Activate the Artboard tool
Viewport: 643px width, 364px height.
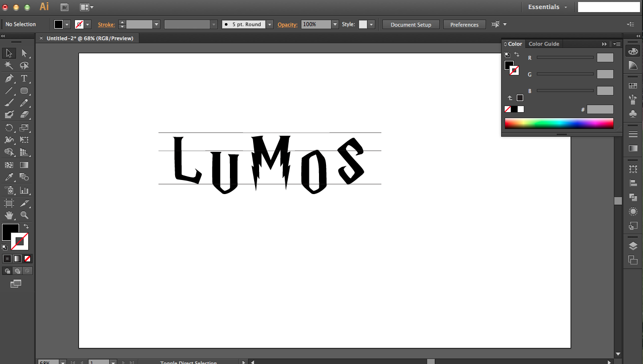(x=9, y=203)
